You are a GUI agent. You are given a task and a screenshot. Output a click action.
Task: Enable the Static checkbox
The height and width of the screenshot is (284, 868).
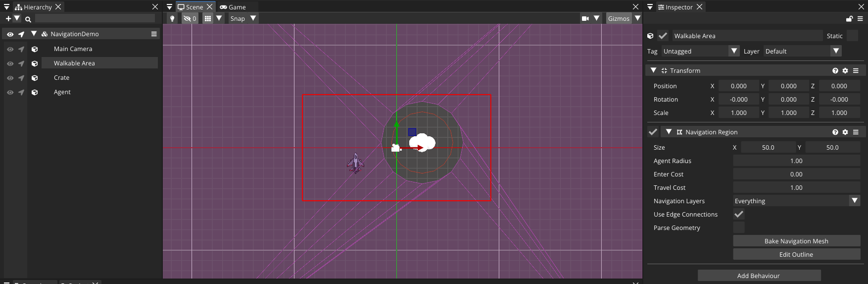852,36
